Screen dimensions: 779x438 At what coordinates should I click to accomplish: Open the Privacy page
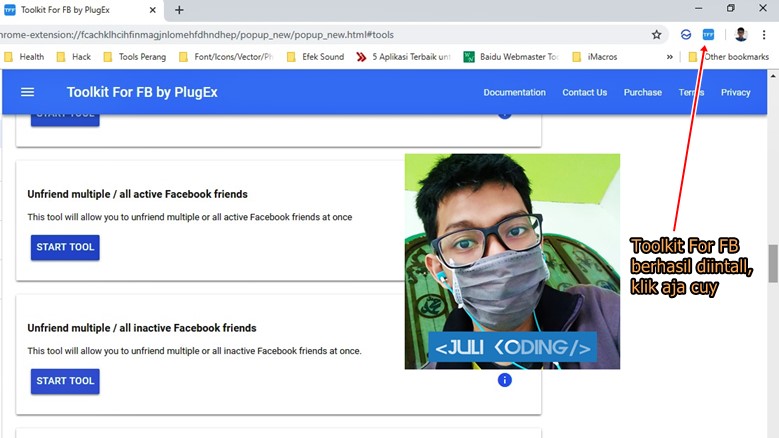pyautogui.click(x=735, y=92)
